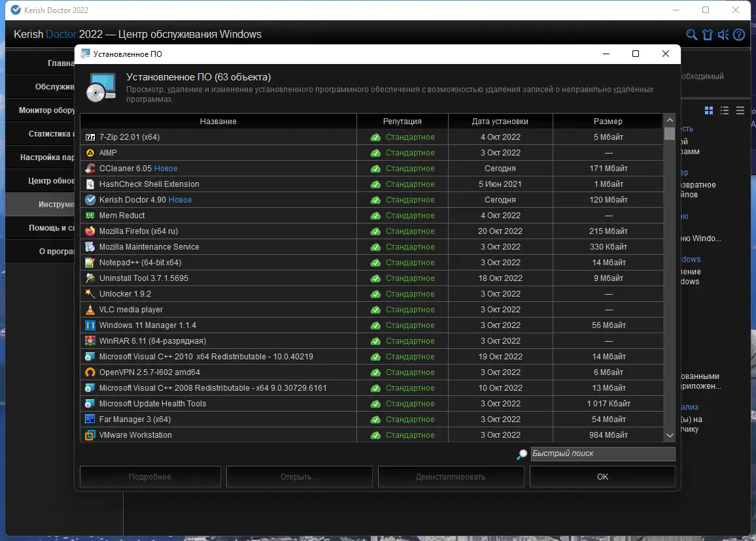Click the 330 Кбайт size cell

(x=608, y=247)
